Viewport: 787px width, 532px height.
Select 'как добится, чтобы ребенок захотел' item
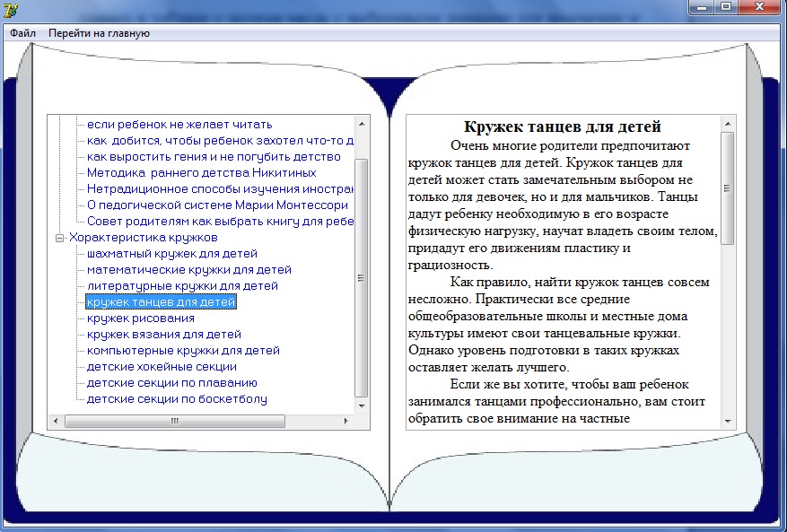point(221,141)
